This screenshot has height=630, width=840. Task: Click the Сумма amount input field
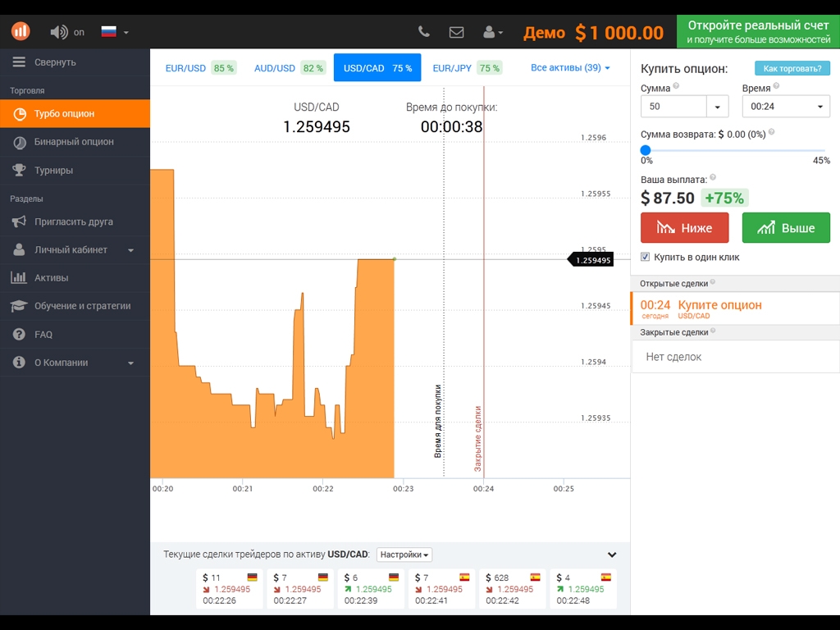(x=673, y=107)
